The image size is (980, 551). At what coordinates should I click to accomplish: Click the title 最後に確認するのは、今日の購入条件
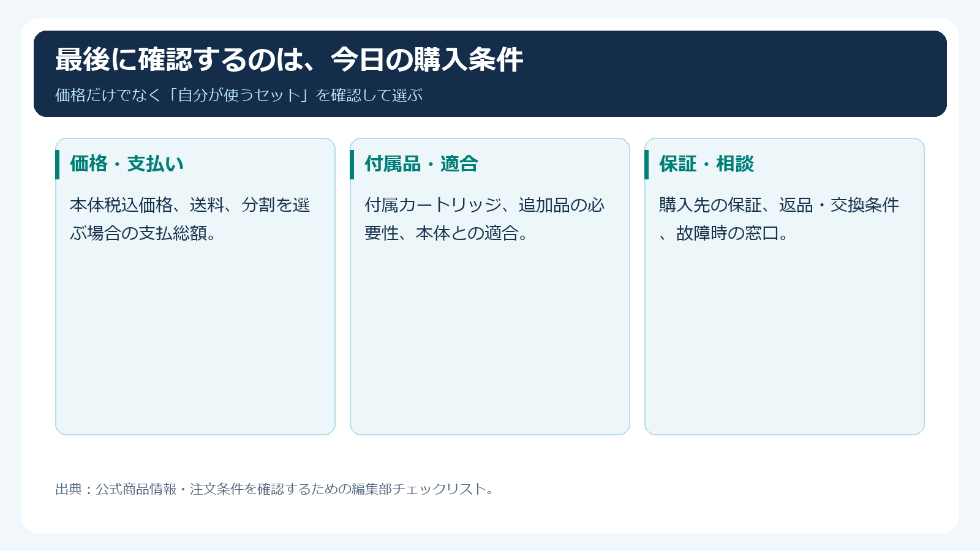click(x=289, y=60)
